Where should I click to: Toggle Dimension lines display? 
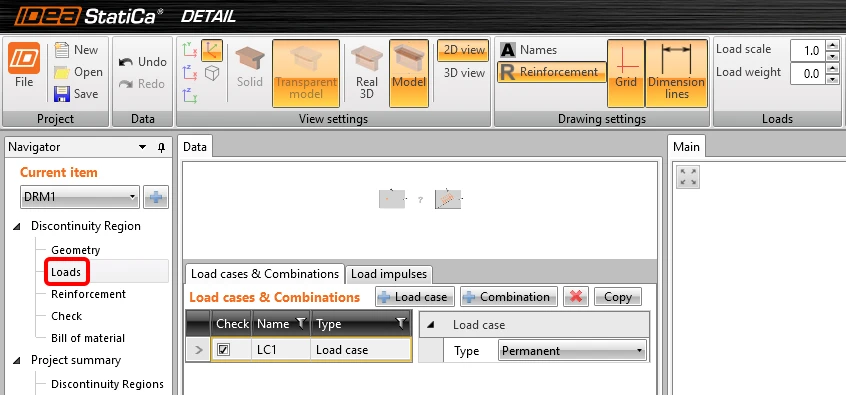click(x=677, y=73)
